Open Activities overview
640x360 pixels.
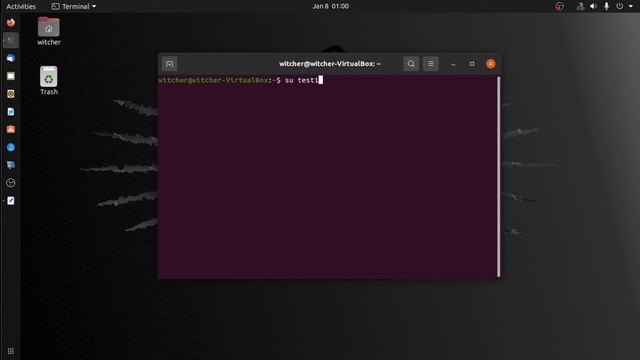[21, 6]
